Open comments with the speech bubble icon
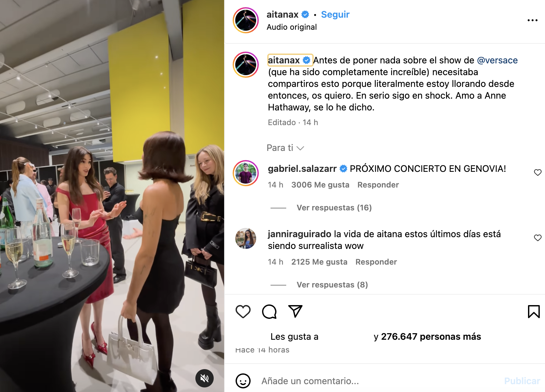Image resolution: width=545 pixels, height=392 pixels. point(269,311)
